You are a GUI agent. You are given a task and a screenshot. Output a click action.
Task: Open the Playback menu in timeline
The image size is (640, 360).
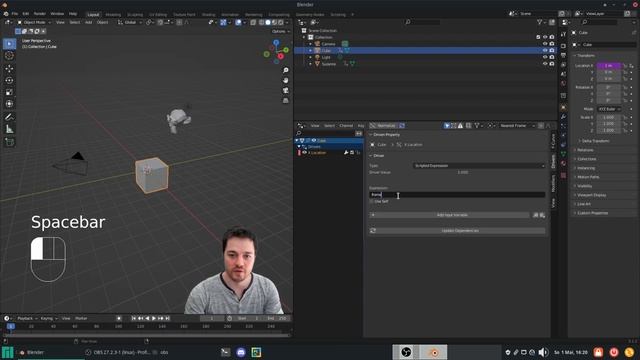[x=26, y=318]
